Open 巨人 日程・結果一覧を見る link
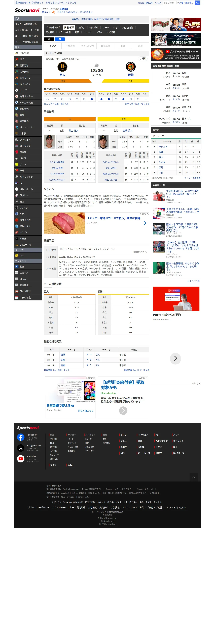Viewport: 215px width, 644px height. point(56,104)
